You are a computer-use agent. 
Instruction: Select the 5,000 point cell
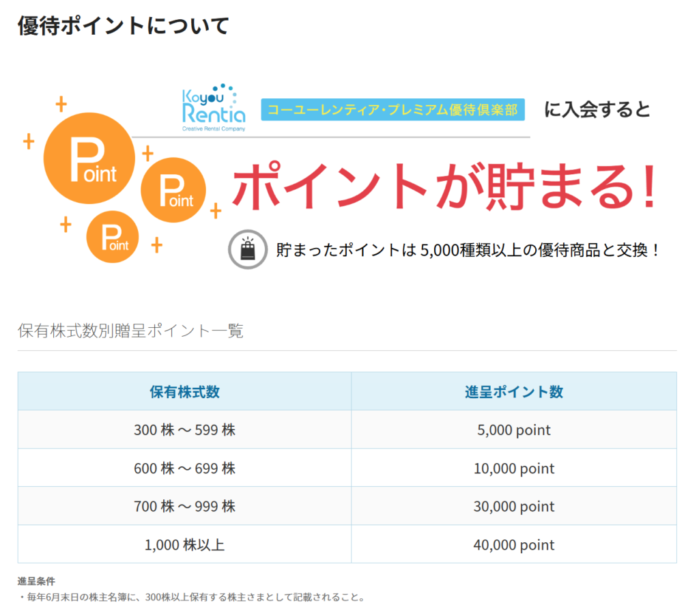point(514,430)
